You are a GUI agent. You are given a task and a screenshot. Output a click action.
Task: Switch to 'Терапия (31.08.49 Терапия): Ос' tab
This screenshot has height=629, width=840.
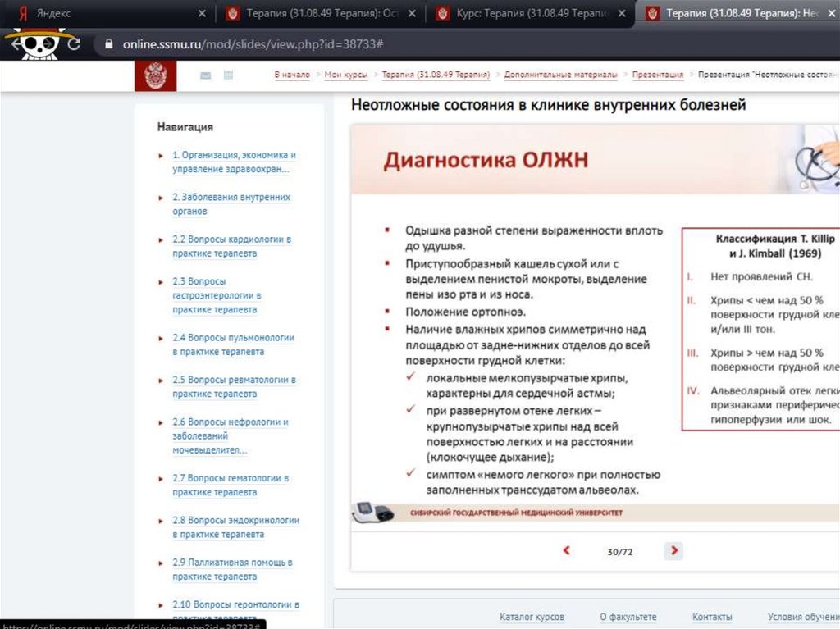[x=320, y=13]
